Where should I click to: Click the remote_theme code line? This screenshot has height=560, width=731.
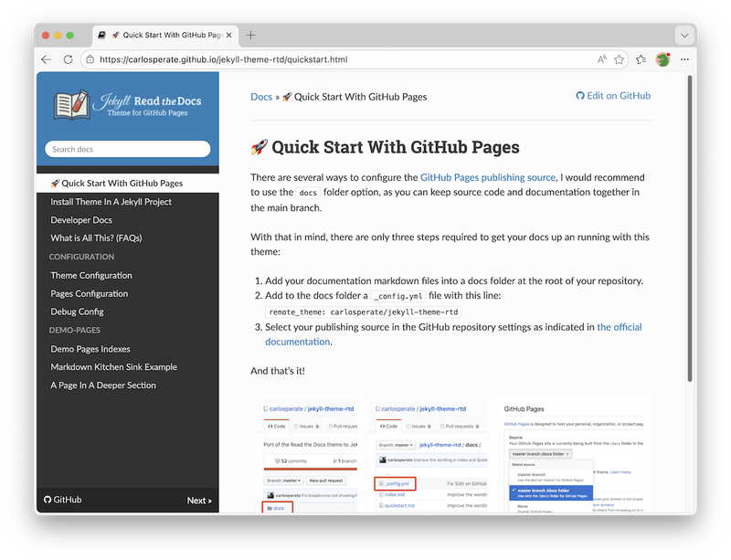pos(364,312)
